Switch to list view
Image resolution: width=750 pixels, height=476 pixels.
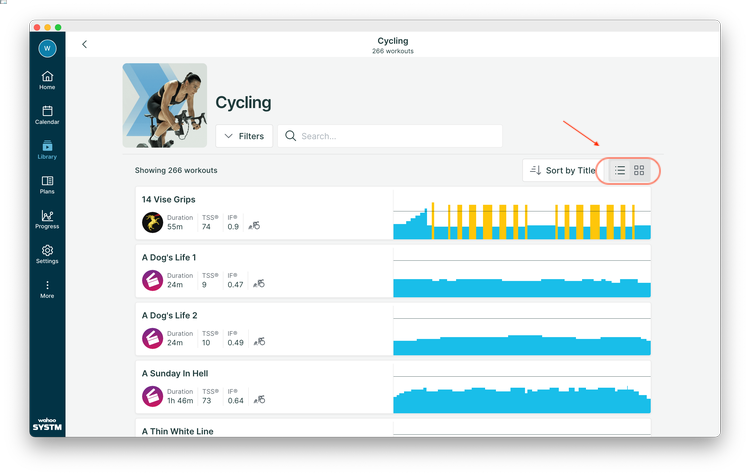point(620,170)
